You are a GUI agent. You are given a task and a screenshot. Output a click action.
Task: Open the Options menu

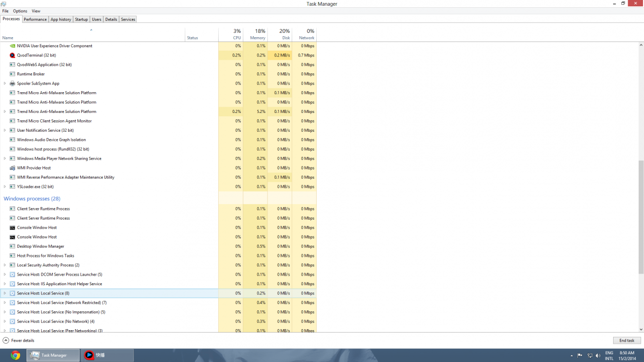click(x=20, y=11)
